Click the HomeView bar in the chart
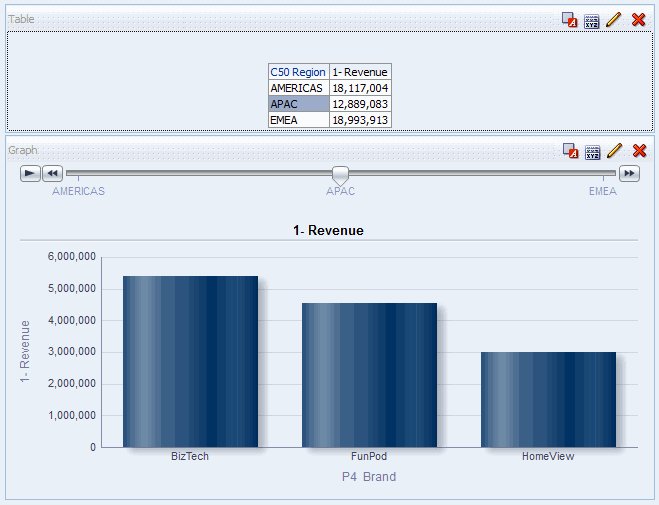Screen dimensions: 659x505 click(548, 399)
